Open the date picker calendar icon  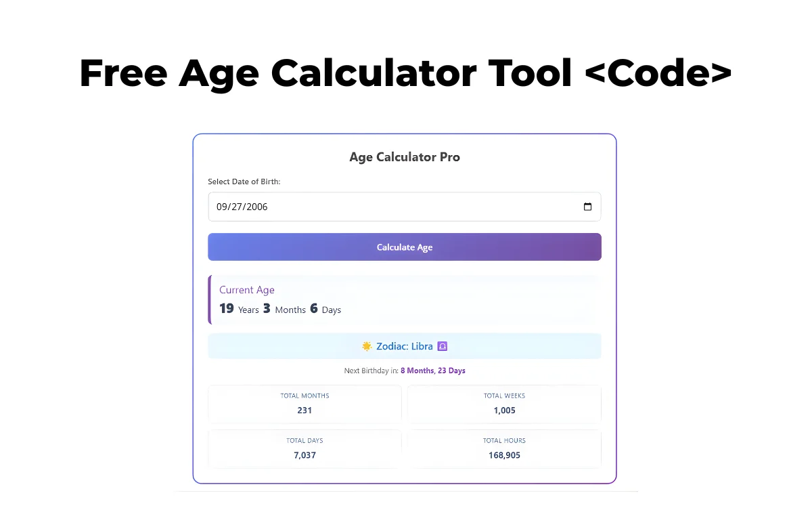pos(587,207)
